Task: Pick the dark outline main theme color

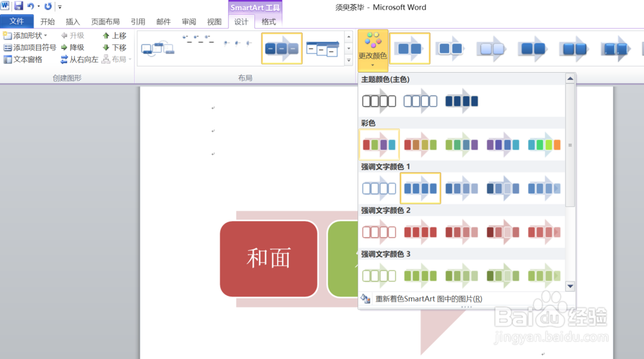Action: (x=379, y=101)
